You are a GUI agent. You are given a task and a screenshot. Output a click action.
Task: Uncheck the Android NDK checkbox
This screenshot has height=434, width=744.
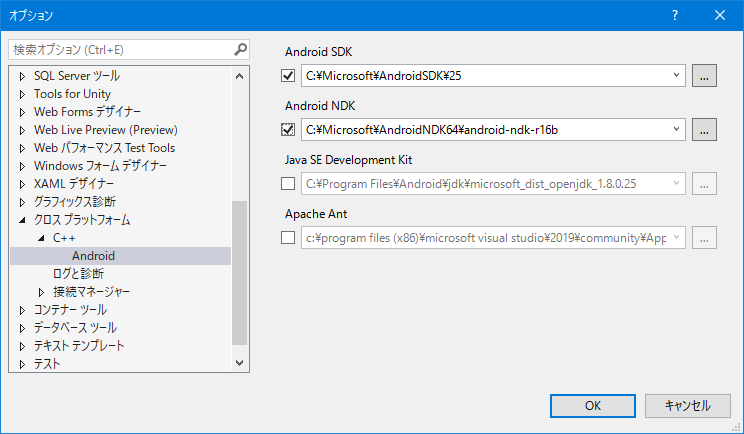tap(288, 130)
